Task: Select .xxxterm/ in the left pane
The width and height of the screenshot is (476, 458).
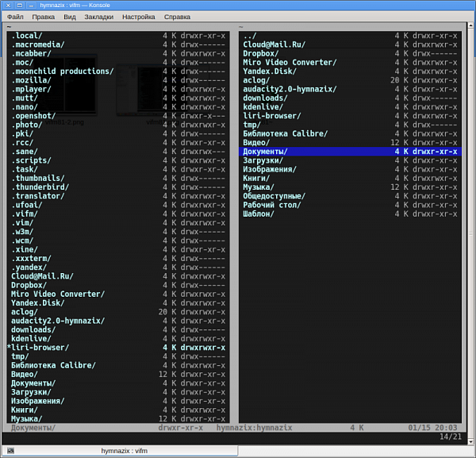Action: (x=118, y=259)
